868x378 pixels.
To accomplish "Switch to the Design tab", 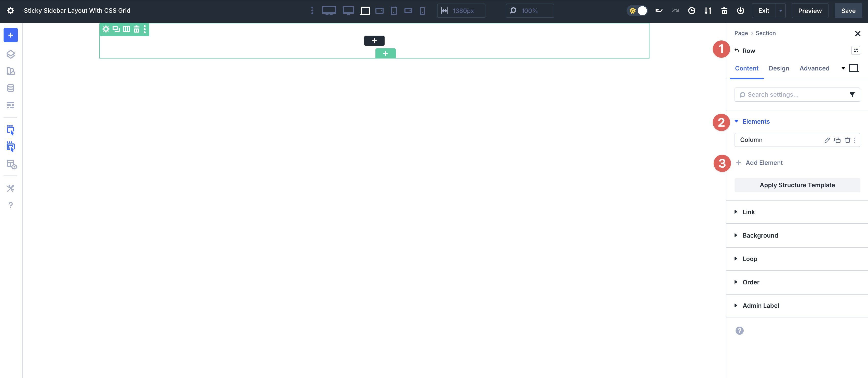I will pos(779,68).
